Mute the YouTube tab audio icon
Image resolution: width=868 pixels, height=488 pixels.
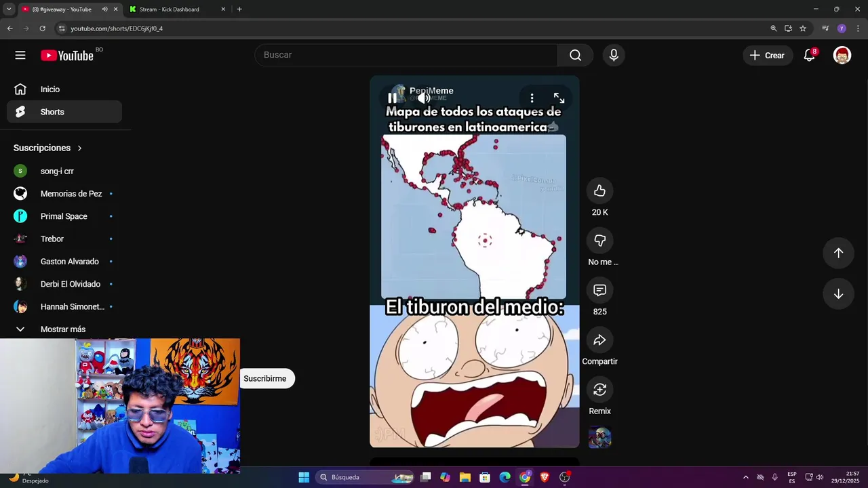click(104, 9)
